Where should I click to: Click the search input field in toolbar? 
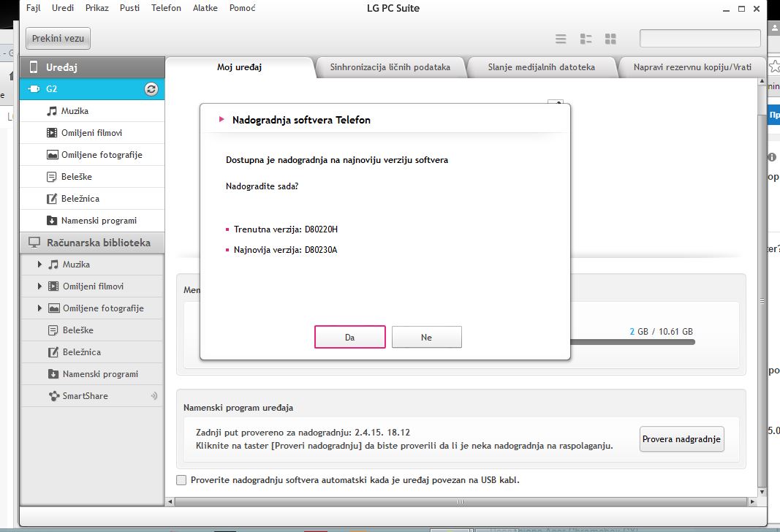coord(700,38)
